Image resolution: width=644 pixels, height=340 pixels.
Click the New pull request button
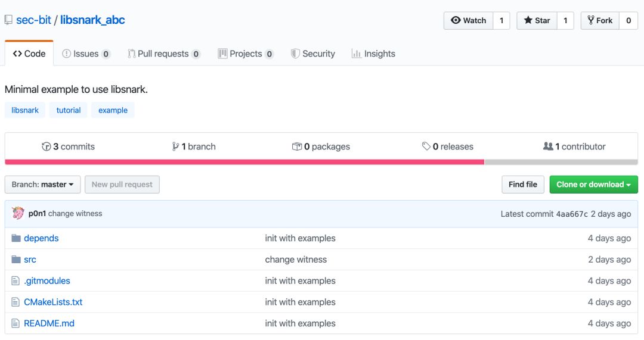pyautogui.click(x=122, y=185)
